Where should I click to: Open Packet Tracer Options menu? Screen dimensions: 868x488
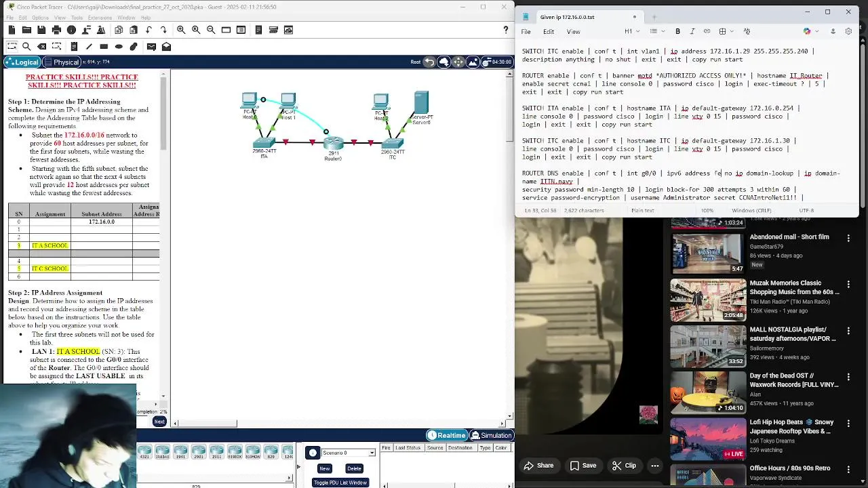[x=40, y=18]
